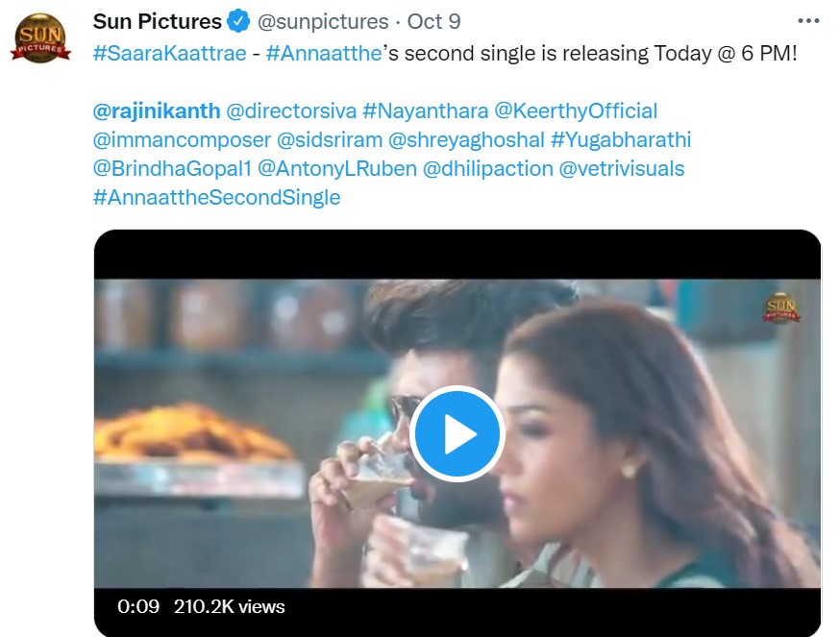Visit the @sidsriram profile mention
Viewport: 840px width, 637px height.
(334, 140)
